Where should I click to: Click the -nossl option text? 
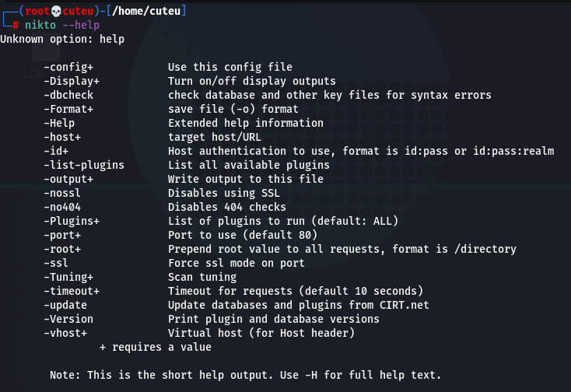62,193
